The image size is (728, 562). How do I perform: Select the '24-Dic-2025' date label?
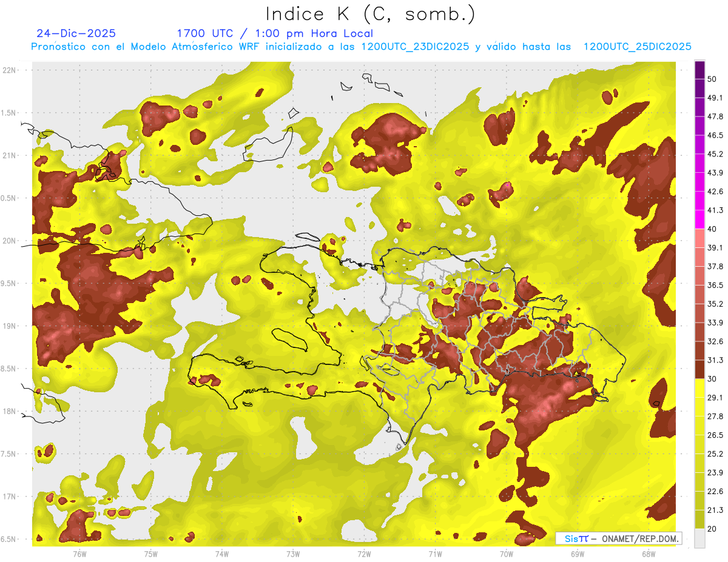coord(76,33)
